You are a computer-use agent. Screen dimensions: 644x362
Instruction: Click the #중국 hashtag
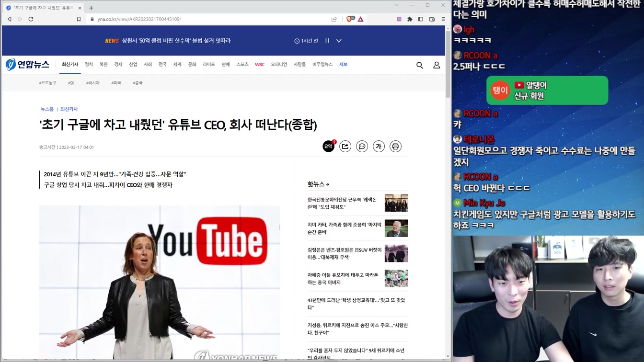click(x=138, y=83)
